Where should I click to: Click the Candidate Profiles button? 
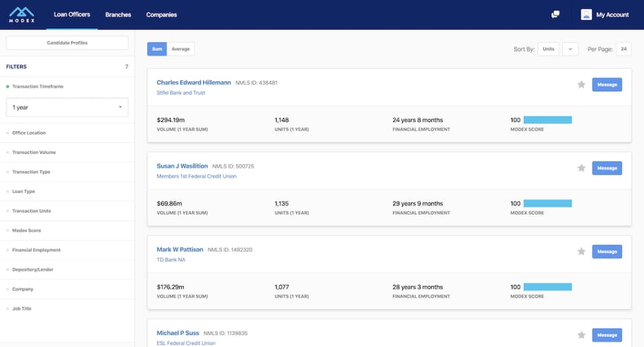(x=67, y=43)
